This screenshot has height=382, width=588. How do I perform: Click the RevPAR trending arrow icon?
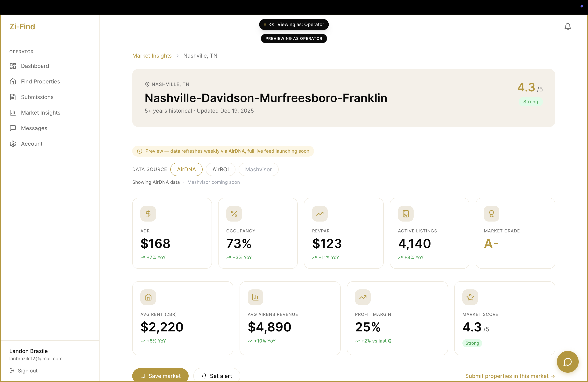tap(320, 214)
